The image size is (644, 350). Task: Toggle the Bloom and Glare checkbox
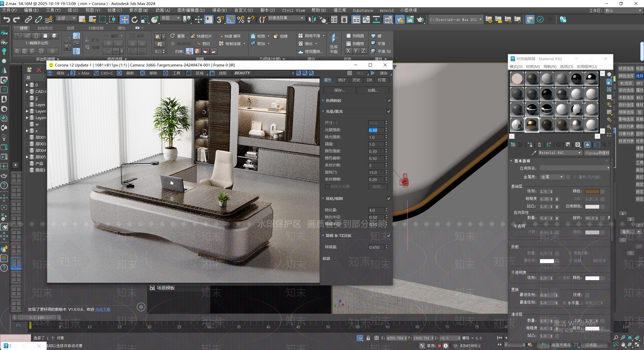point(389,111)
